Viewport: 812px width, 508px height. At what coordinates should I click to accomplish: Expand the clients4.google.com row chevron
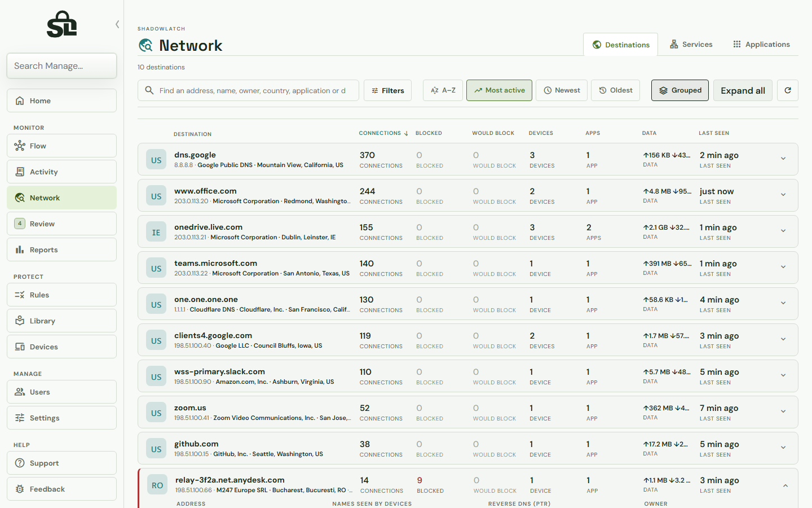(783, 339)
